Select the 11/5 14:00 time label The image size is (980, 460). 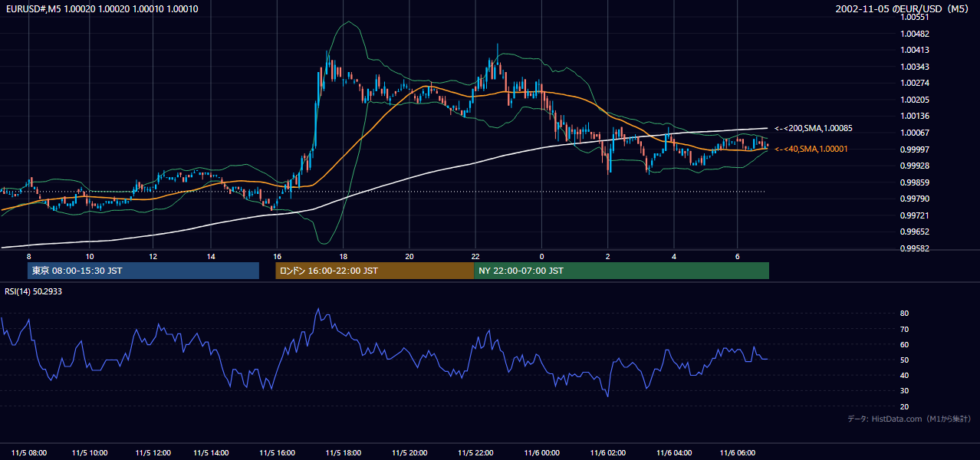coord(212,452)
